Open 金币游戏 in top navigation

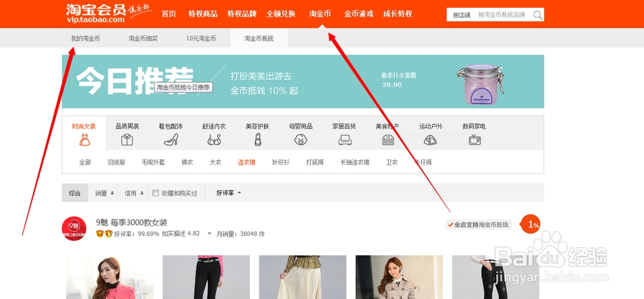point(359,14)
